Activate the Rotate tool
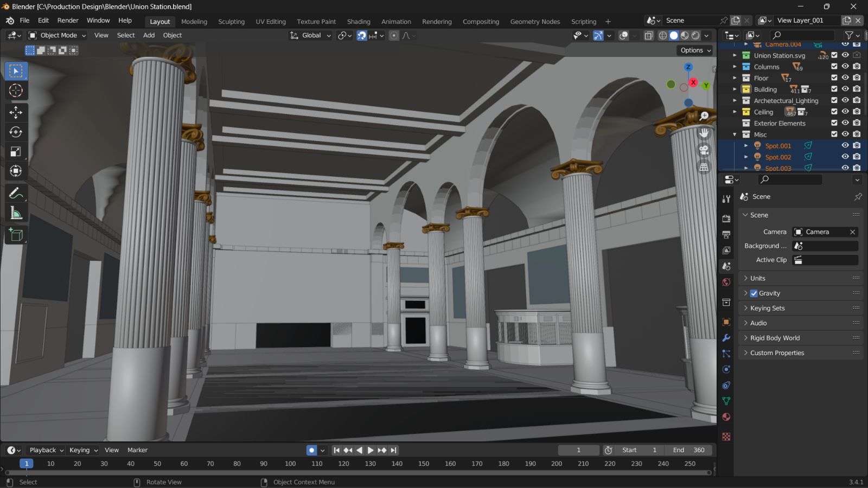Screen dimensions: 868x488 click(16, 132)
